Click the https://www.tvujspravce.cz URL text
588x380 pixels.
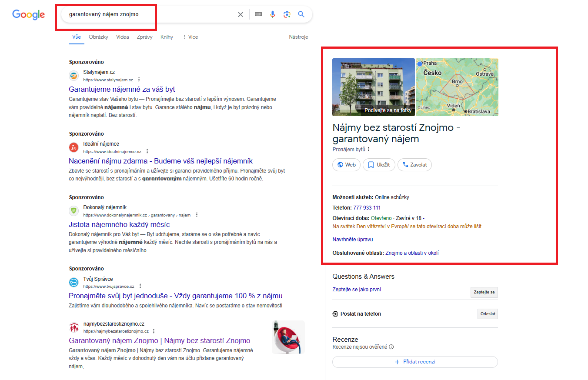[x=109, y=287]
